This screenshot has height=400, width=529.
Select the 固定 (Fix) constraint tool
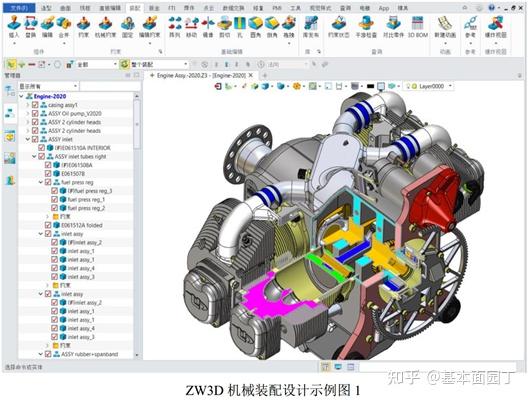[x=128, y=27]
